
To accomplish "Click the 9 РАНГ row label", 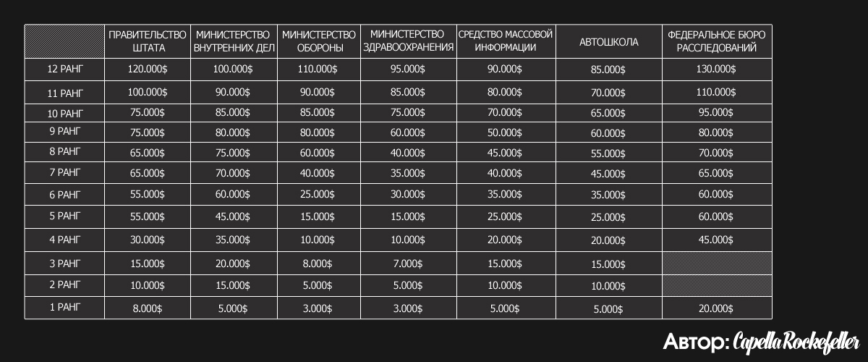I will (x=64, y=132).
